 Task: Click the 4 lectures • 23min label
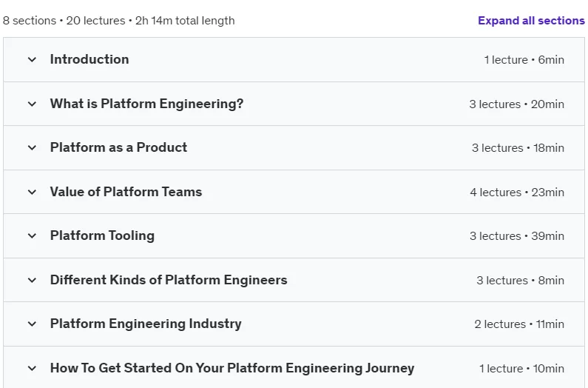[x=517, y=193]
